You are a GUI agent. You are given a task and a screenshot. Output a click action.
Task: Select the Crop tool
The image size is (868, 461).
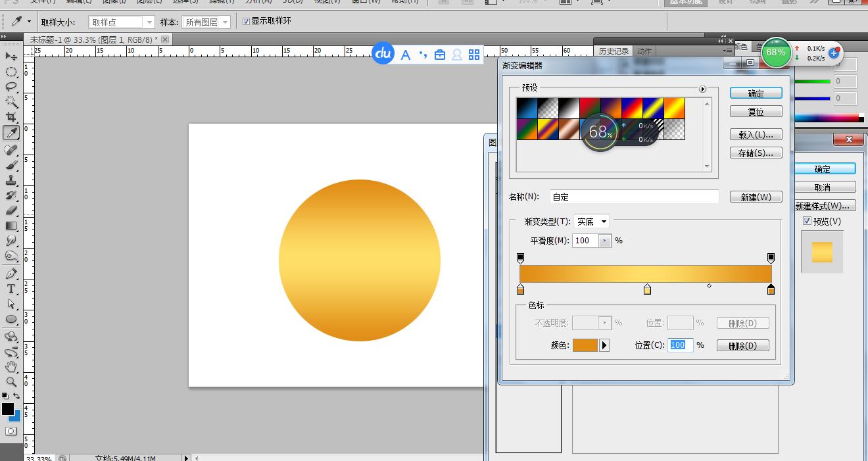coord(9,116)
